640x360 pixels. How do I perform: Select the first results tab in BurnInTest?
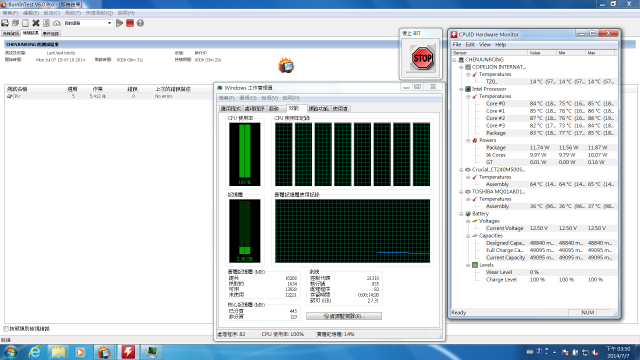[11, 33]
